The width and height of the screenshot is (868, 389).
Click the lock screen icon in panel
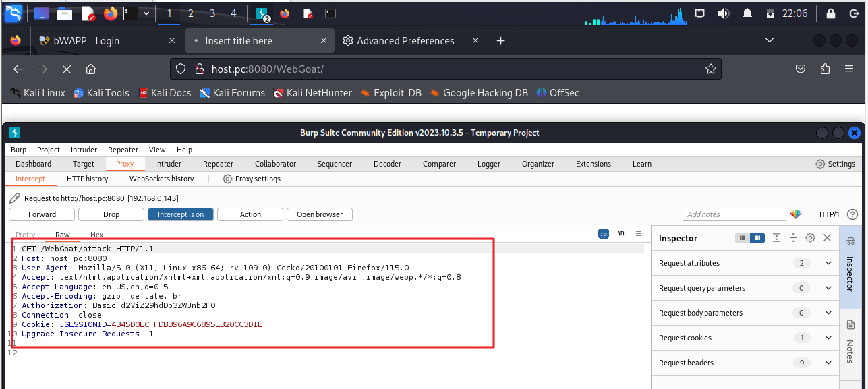[832, 13]
